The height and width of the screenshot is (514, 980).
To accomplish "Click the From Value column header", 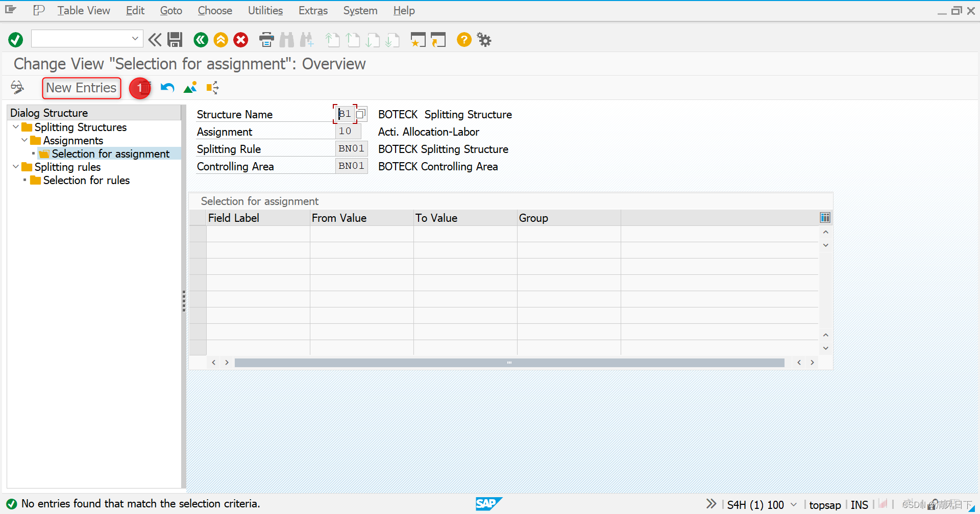I will (x=362, y=218).
